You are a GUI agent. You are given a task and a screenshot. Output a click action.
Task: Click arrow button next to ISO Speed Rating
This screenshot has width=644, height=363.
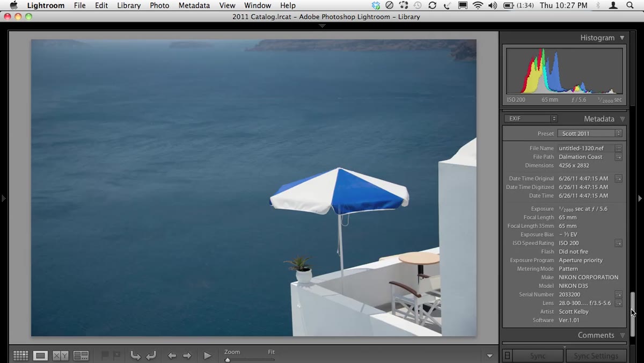pos(618,243)
